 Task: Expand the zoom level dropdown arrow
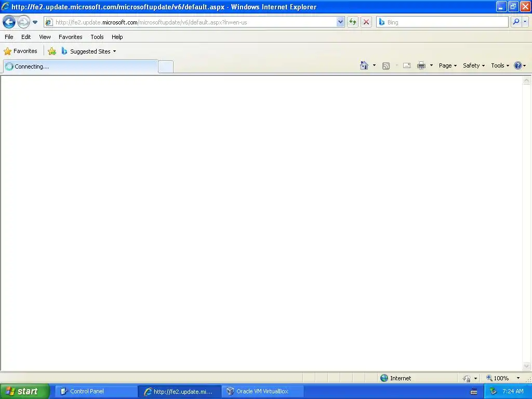[x=518, y=378]
